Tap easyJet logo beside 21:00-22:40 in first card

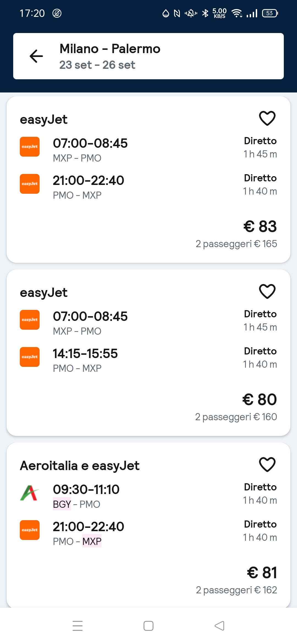click(30, 184)
